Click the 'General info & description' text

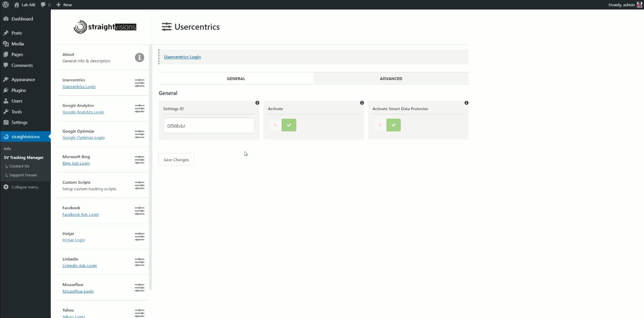(86, 61)
